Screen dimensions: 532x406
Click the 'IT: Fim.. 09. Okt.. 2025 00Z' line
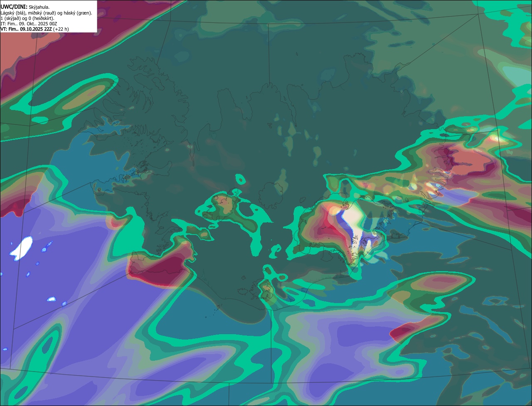tap(29, 24)
